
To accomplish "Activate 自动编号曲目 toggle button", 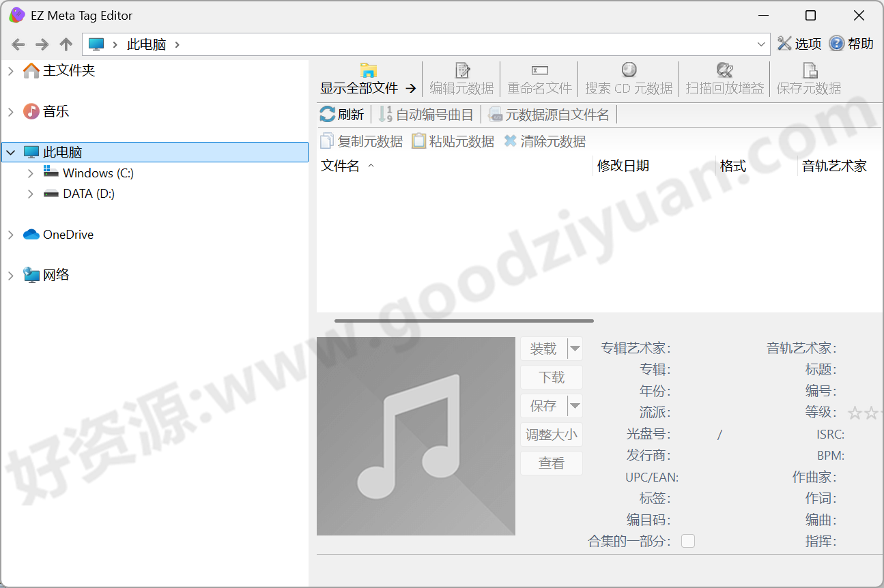I will pyautogui.click(x=427, y=114).
